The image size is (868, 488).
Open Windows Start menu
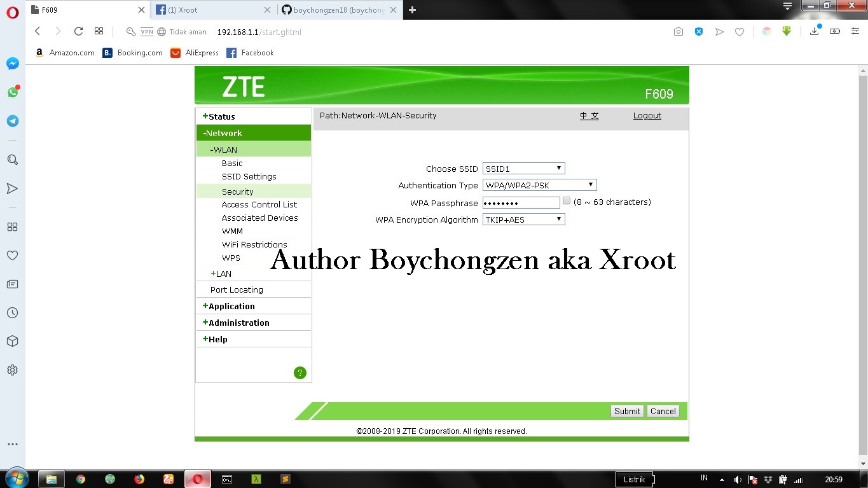pos(16,478)
